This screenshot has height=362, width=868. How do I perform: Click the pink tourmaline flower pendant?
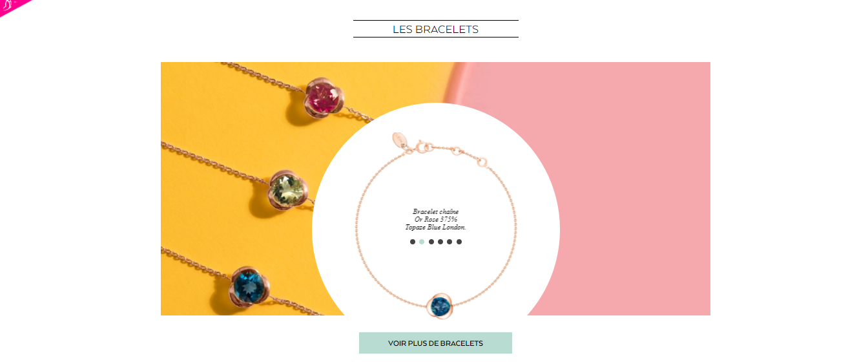325,98
